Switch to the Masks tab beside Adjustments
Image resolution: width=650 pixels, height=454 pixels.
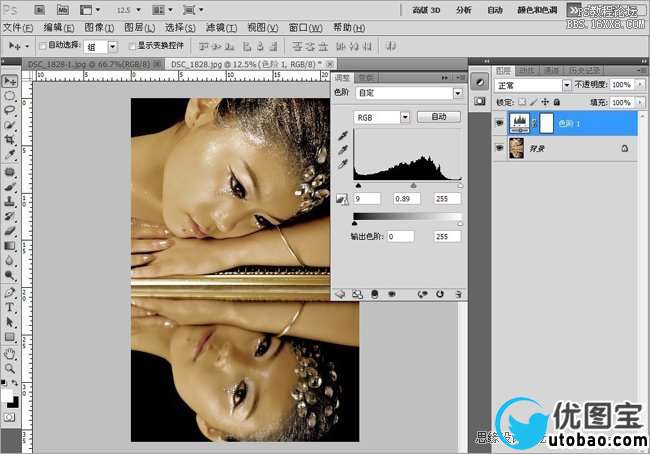point(366,78)
